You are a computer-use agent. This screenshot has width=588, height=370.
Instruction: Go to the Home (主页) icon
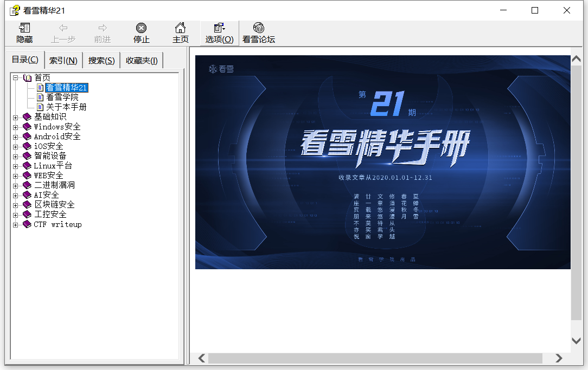(181, 28)
